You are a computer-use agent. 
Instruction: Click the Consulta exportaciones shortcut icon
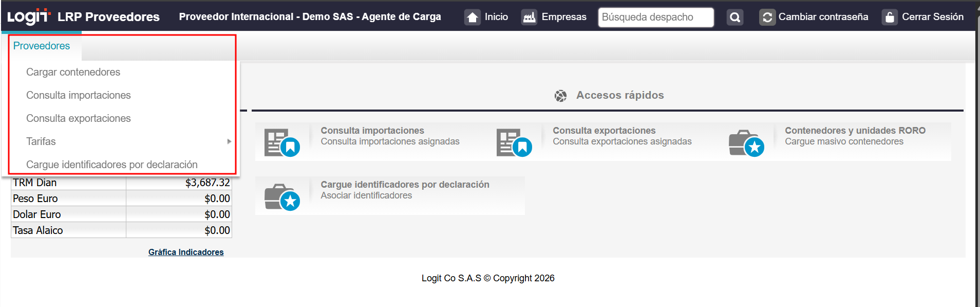point(514,142)
